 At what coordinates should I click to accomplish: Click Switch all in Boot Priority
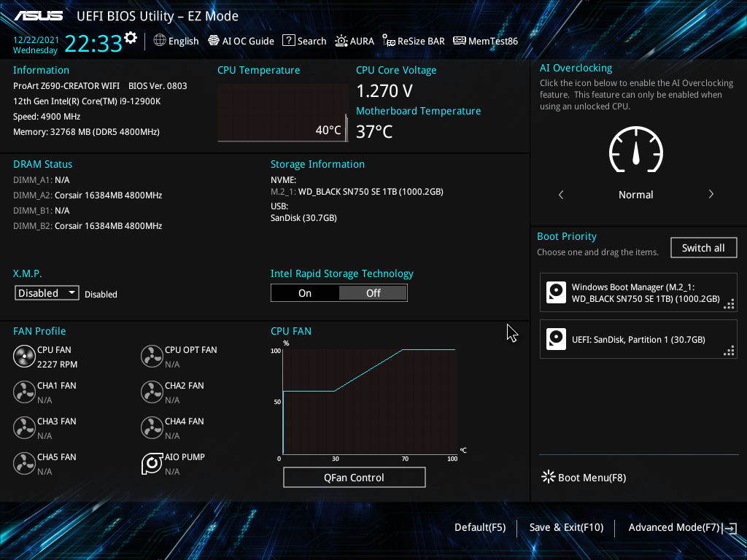[x=703, y=248]
